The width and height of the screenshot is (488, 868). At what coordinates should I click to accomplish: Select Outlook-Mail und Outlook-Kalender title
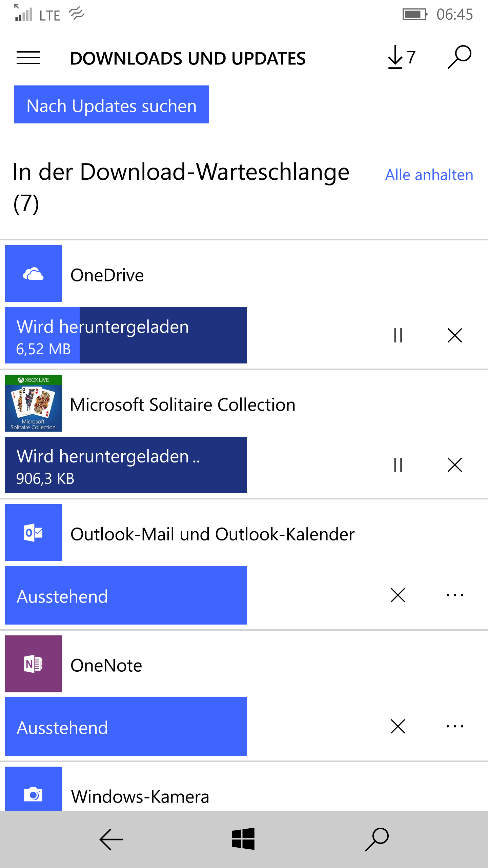[212, 534]
